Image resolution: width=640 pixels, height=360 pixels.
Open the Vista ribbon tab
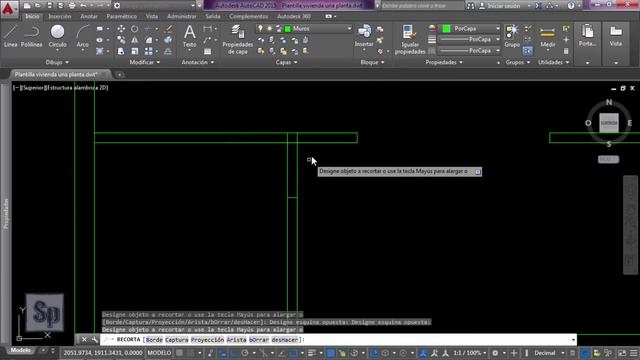click(152, 16)
